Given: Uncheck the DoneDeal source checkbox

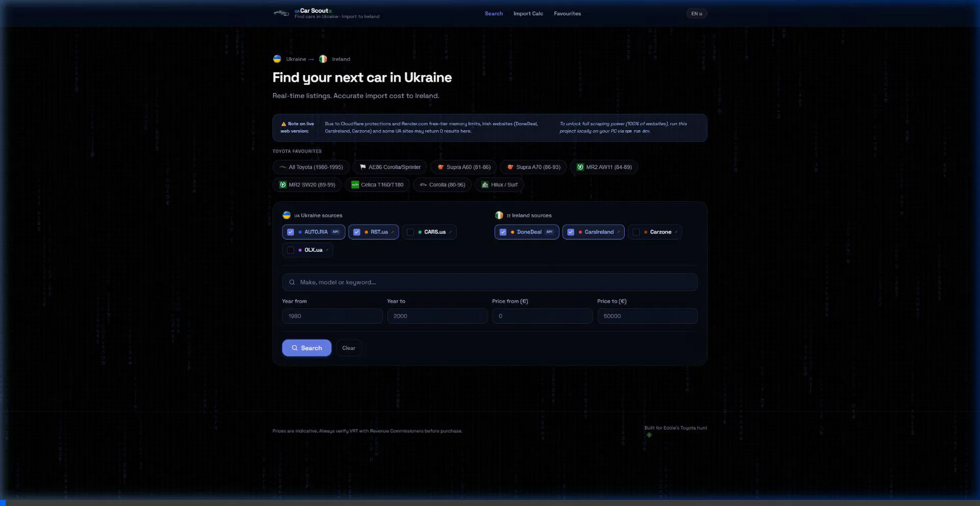Looking at the screenshot, I should (x=503, y=232).
